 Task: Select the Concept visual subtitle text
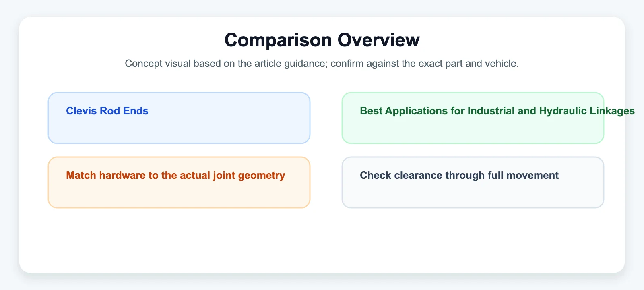[322, 64]
